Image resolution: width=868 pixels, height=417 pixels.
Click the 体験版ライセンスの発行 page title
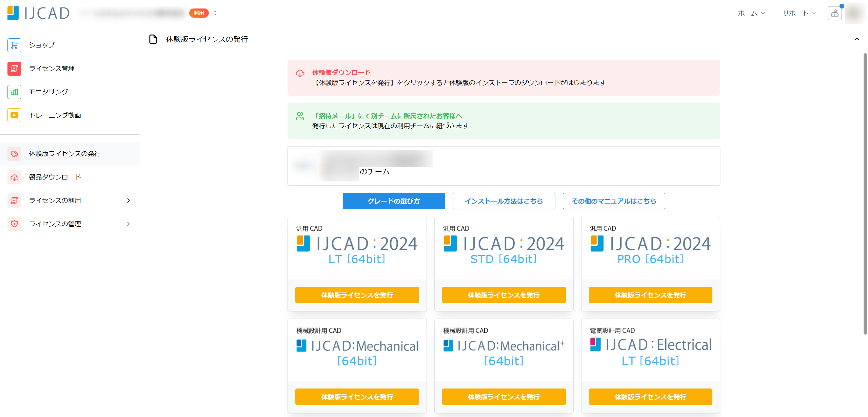207,39
